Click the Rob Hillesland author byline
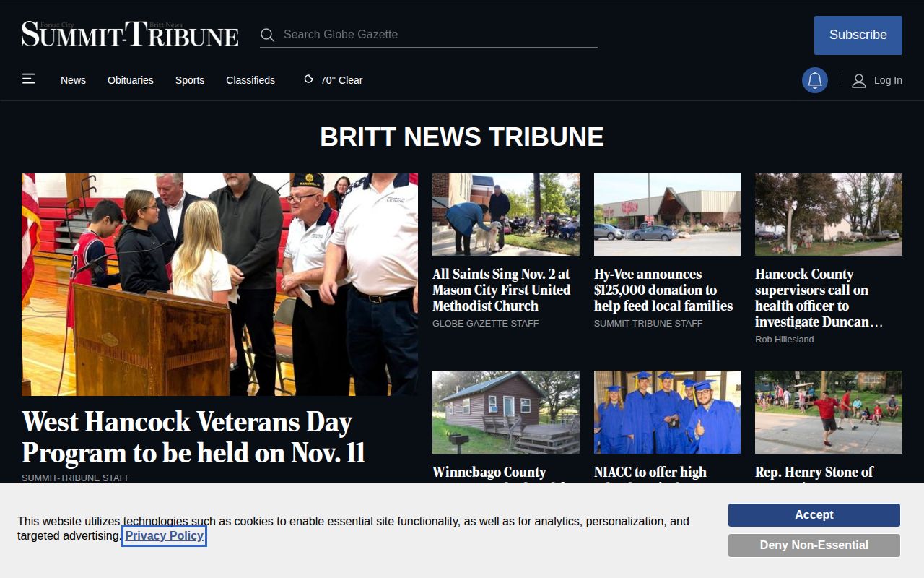This screenshot has height=578, width=924. coord(785,340)
